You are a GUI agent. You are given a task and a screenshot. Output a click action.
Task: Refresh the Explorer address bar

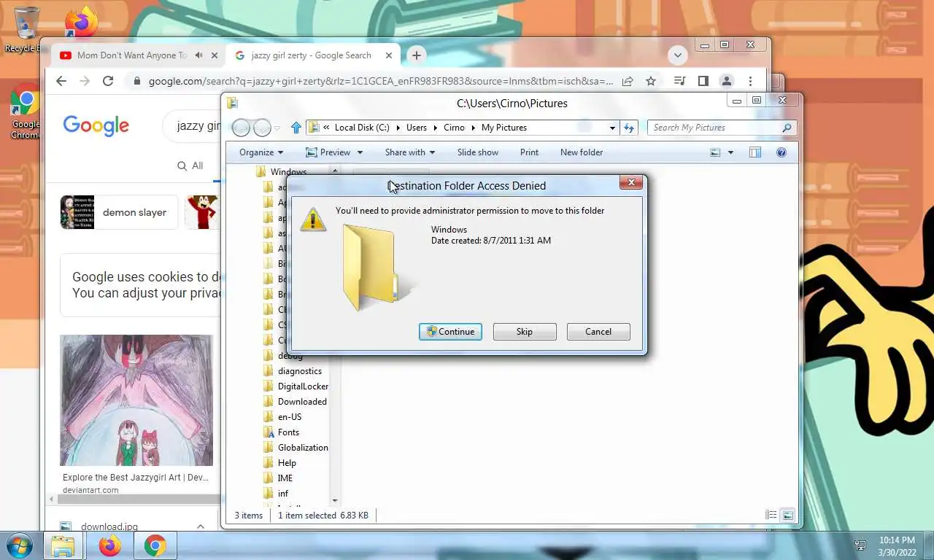coord(629,128)
